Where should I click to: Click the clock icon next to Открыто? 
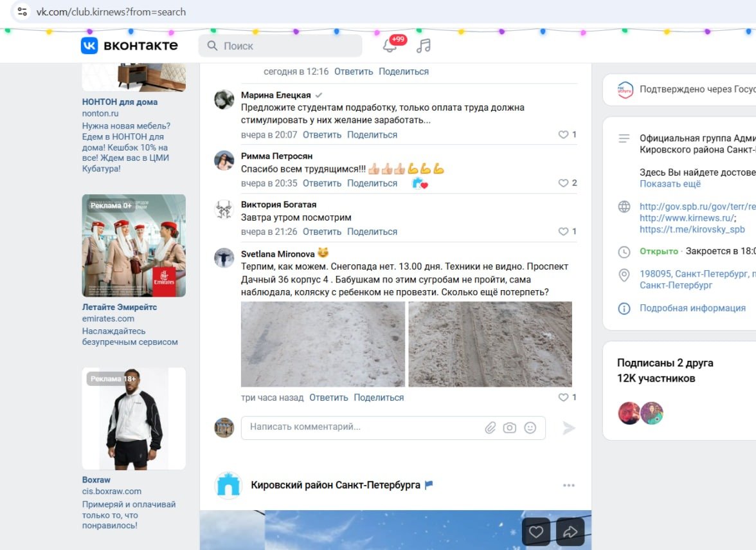pyautogui.click(x=624, y=251)
